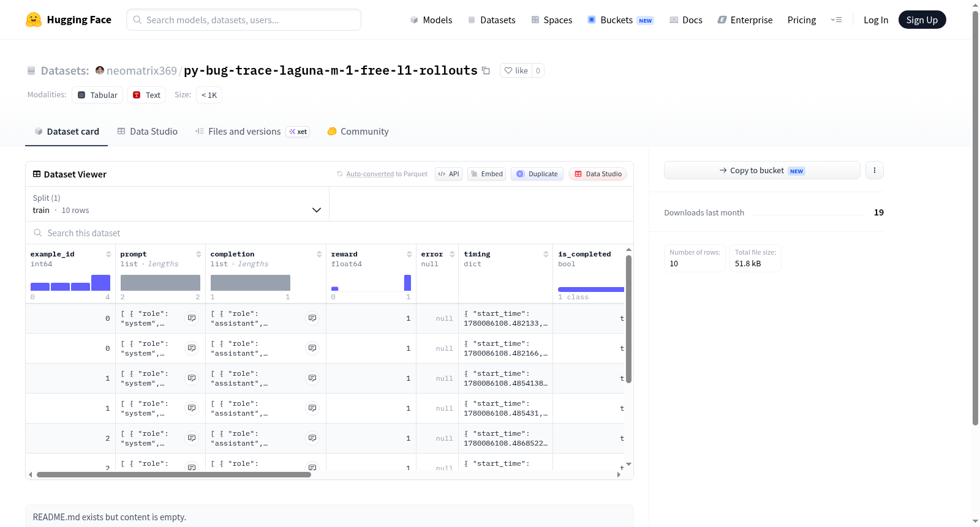Viewport: 980px width, 527px height.
Task: Open chat view for timing 1780086108.4868522 row completion
Action: 312,438
